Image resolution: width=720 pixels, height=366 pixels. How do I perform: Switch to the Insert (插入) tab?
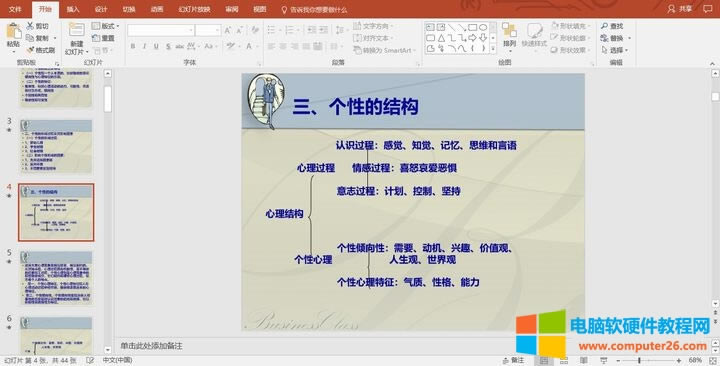coord(73,9)
